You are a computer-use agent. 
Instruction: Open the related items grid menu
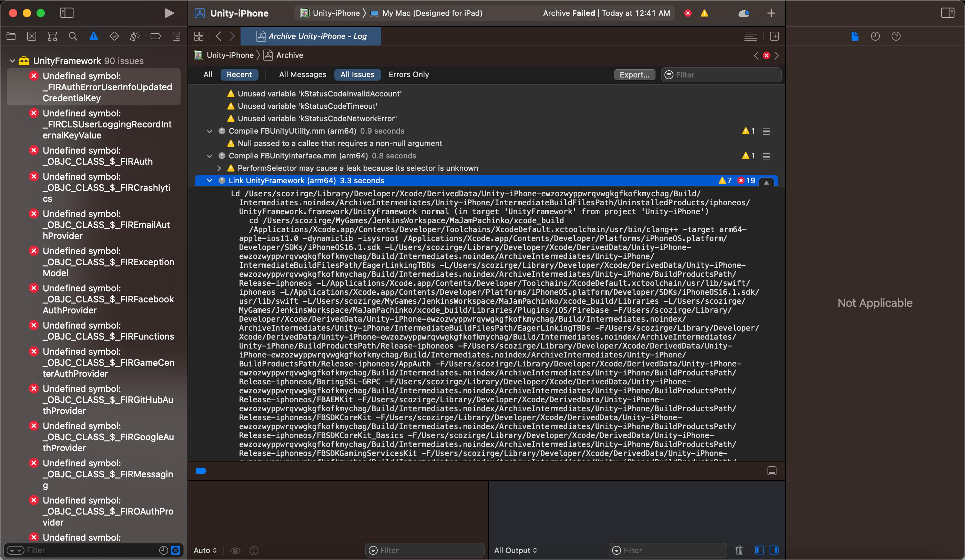[199, 37]
